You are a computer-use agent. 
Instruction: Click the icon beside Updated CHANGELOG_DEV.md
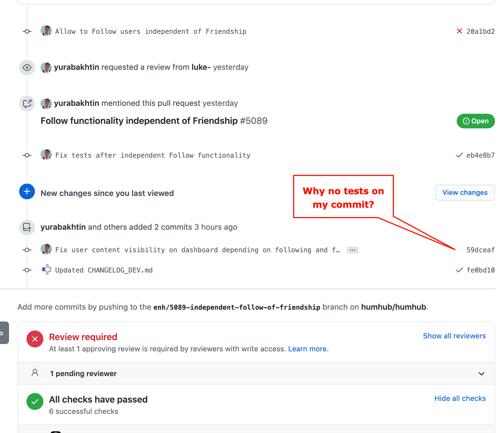[46, 269]
